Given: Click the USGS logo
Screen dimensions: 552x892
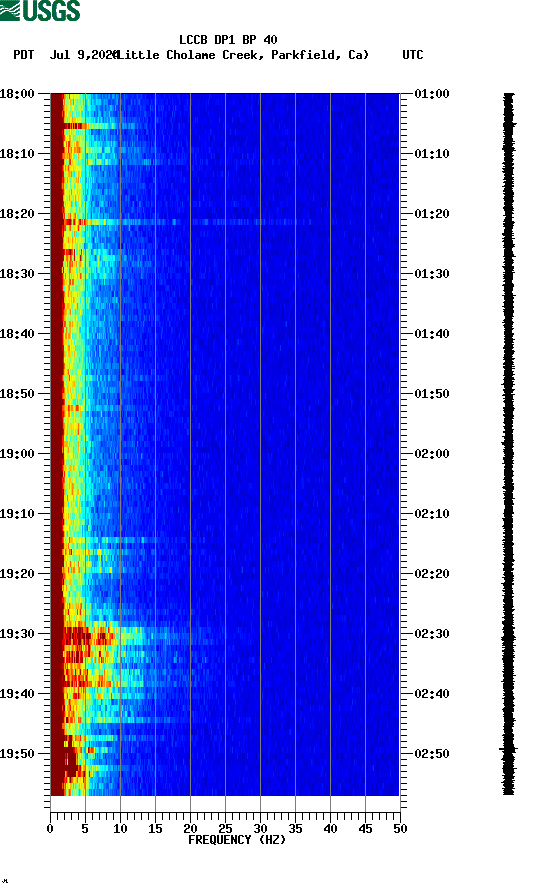Looking at the screenshot, I should tap(40, 10).
